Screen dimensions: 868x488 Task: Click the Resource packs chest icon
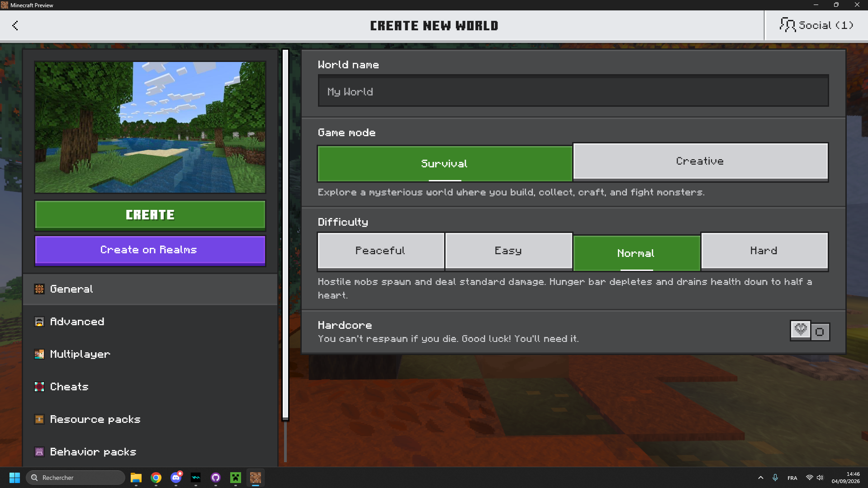[x=39, y=419]
